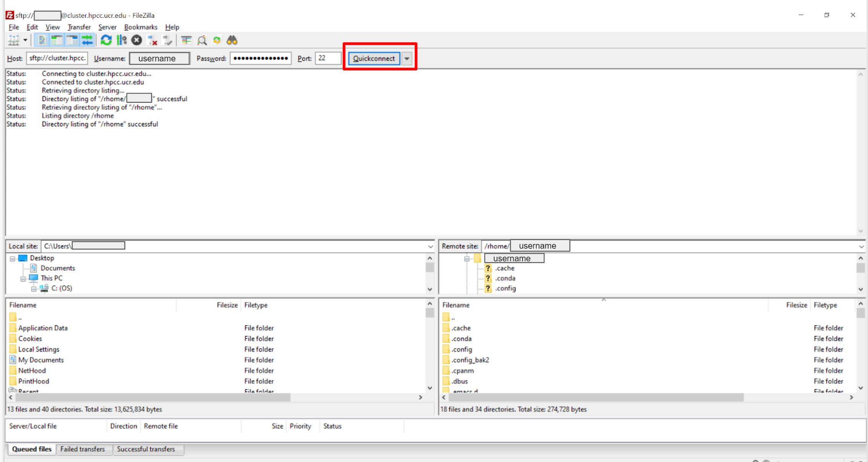Refresh the file and folder lists
Screen dimensions: 868x462
[106, 40]
